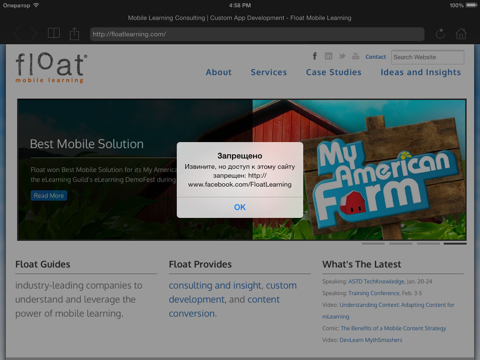Go to the home icon in toolbar
The height and width of the screenshot is (360, 480).
461,33
